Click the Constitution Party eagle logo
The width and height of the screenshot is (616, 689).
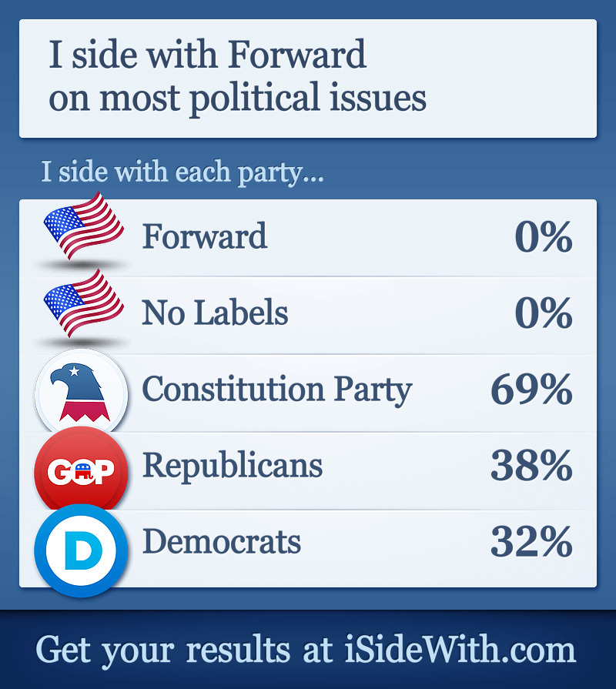click(x=82, y=393)
